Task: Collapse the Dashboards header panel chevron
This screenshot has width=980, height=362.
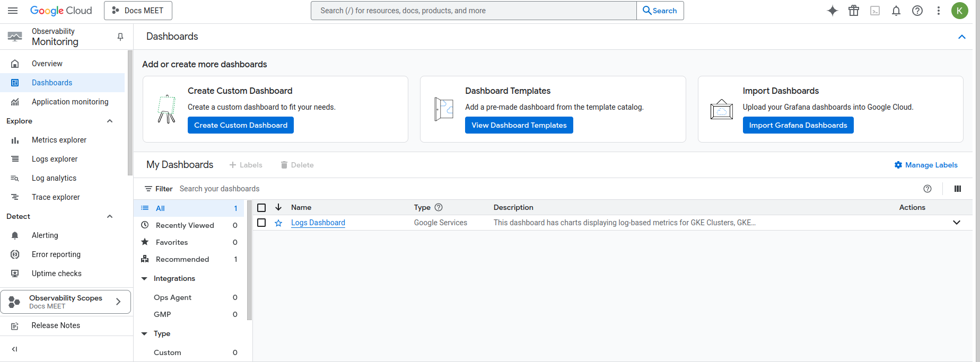Action: click(962, 37)
